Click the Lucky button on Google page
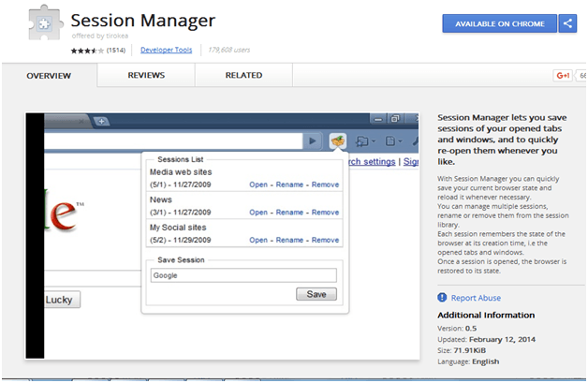The width and height of the screenshot is (588, 383). [62, 300]
